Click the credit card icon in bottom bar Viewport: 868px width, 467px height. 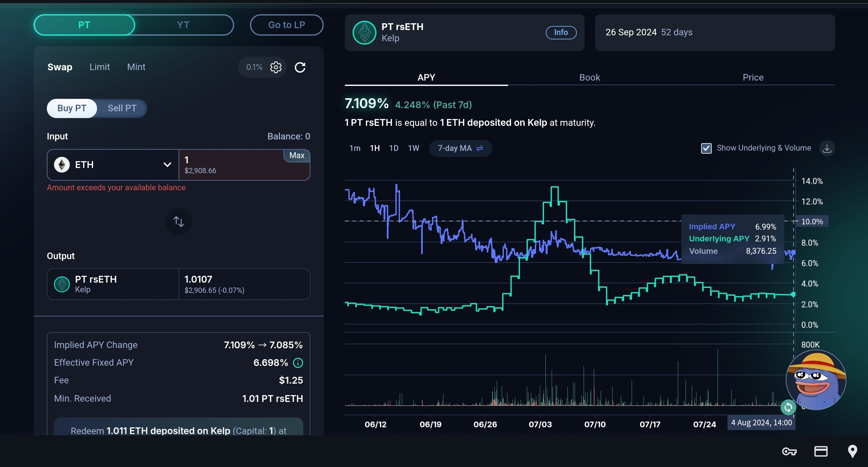(821, 451)
